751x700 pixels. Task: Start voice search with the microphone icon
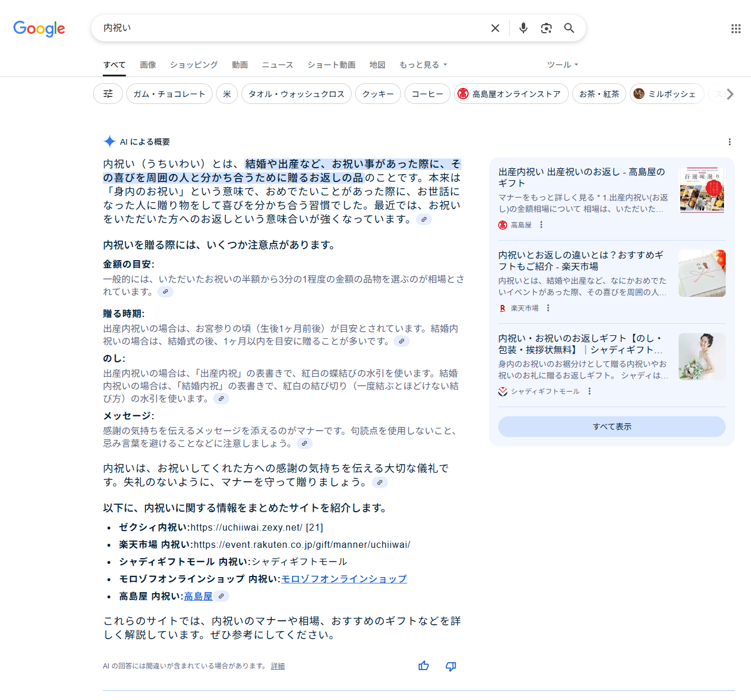point(523,28)
